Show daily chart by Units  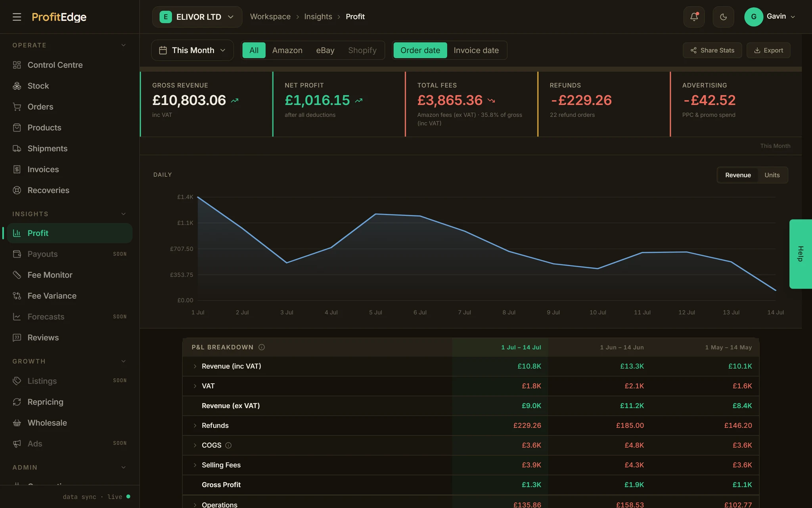click(x=772, y=175)
